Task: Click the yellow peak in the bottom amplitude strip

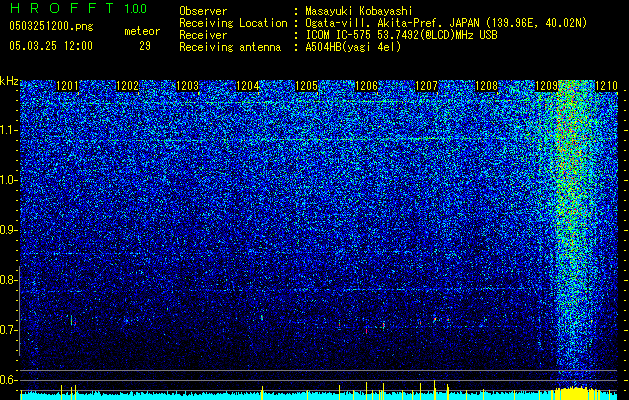Action: coord(575,393)
